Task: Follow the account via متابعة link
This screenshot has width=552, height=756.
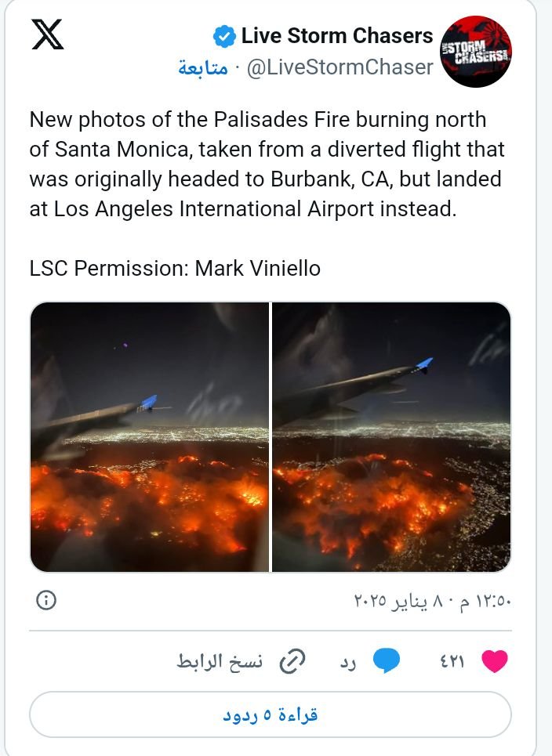Action: click(x=202, y=68)
